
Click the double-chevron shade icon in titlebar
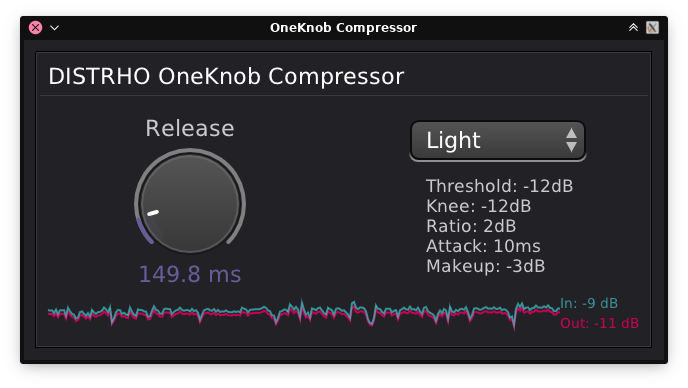(x=633, y=28)
